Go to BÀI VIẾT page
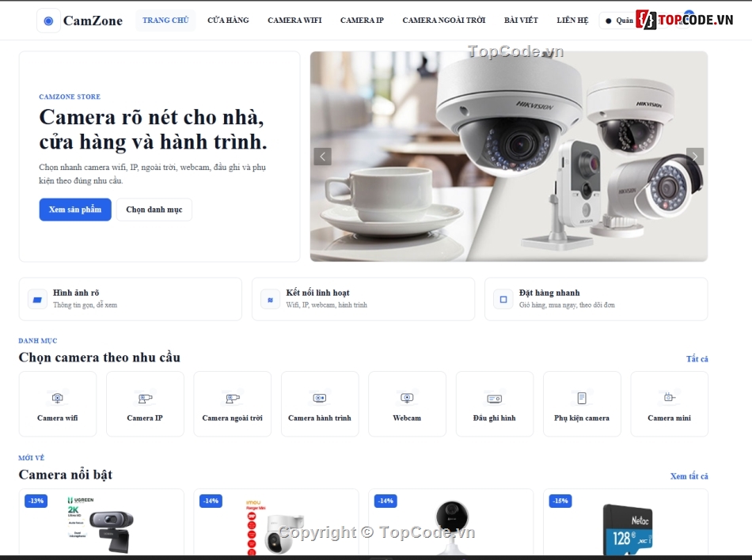The height and width of the screenshot is (560, 752). click(x=521, y=21)
